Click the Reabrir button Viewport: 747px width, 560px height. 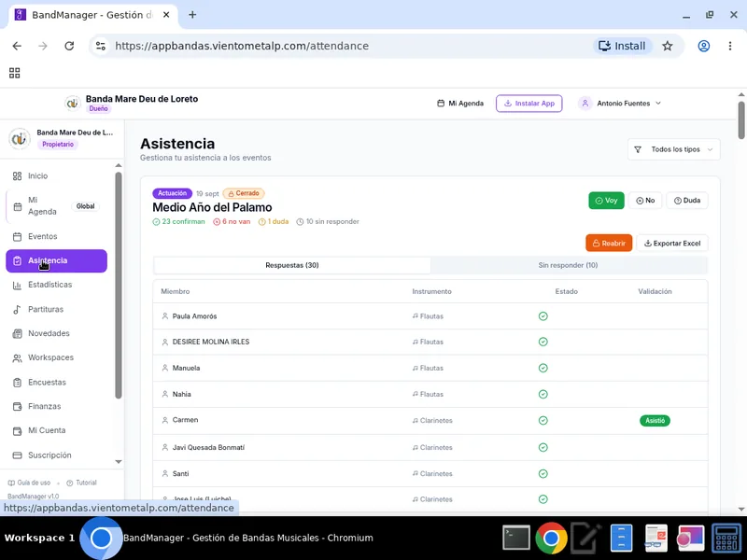[x=609, y=244]
